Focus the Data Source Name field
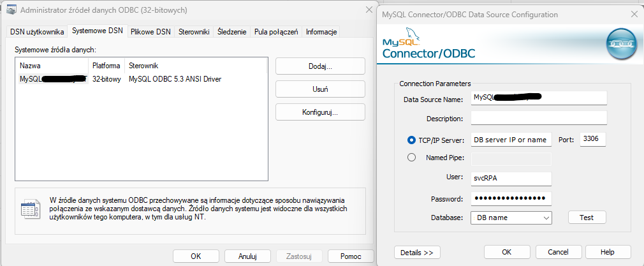Screen dimensions: 644x266 [x=539, y=98]
